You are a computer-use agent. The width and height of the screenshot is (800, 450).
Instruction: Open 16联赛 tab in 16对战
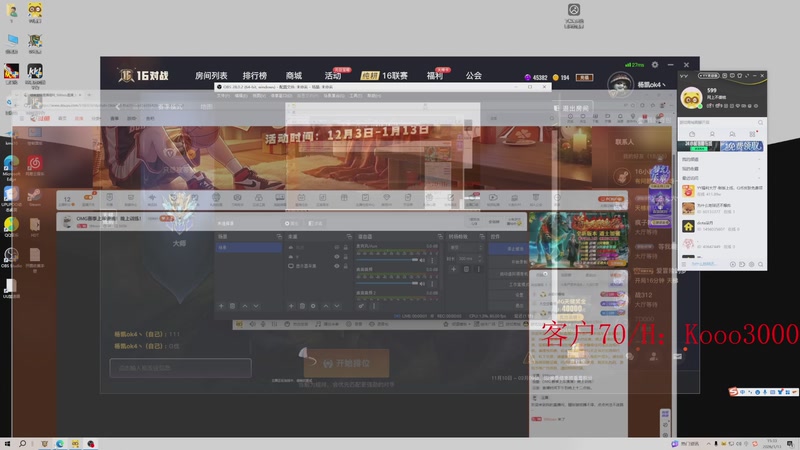[394, 76]
